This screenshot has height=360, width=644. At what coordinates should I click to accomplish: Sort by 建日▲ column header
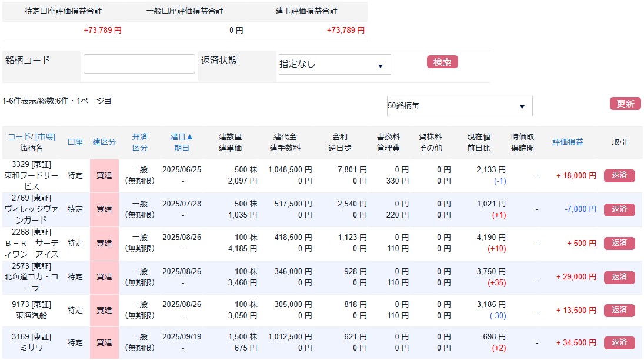(x=182, y=136)
